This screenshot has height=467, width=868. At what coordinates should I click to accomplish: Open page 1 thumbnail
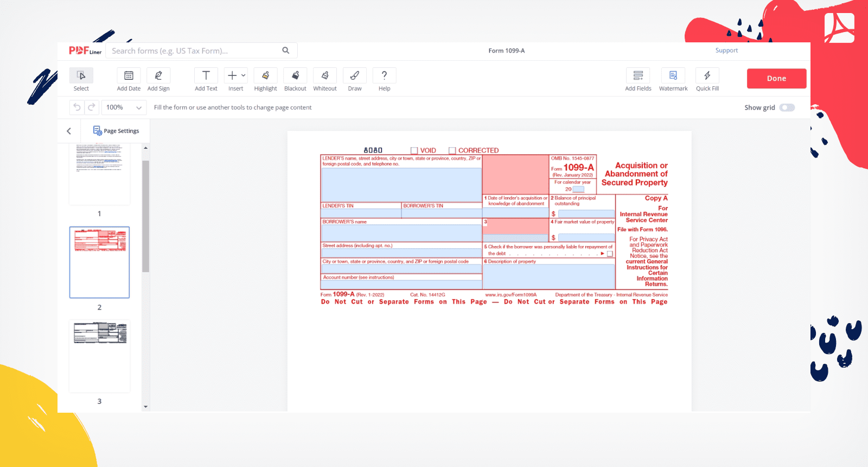pyautogui.click(x=99, y=174)
